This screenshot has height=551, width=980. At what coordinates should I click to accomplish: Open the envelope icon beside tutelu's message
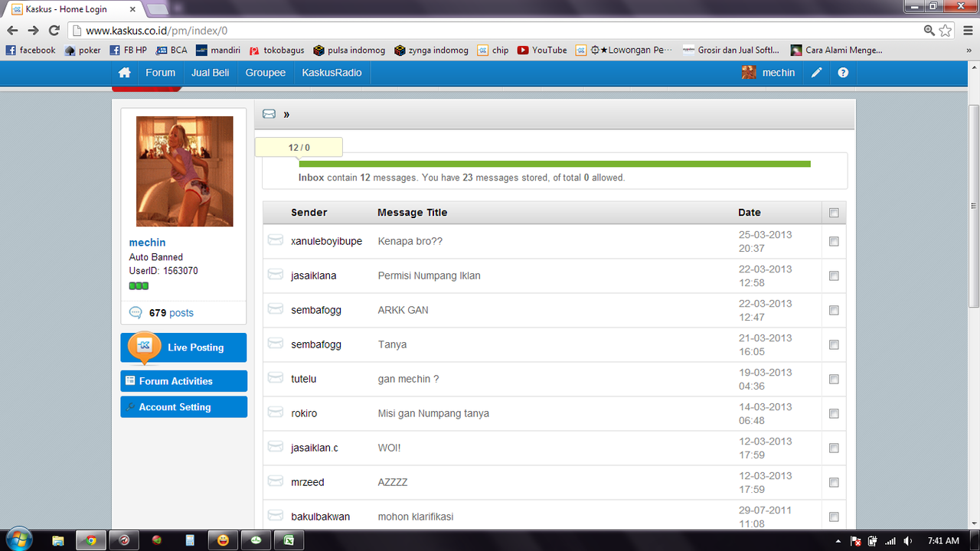[x=276, y=377]
